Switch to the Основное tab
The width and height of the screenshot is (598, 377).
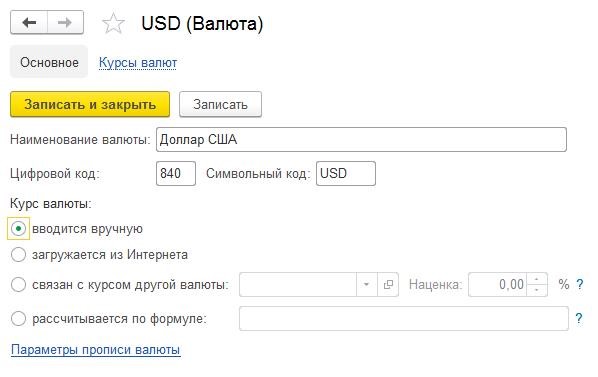[49, 62]
